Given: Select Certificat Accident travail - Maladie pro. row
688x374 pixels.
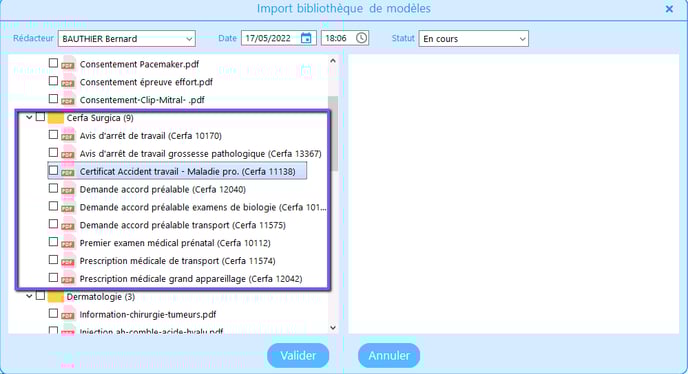Looking at the screenshot, I should coord(177,171).
